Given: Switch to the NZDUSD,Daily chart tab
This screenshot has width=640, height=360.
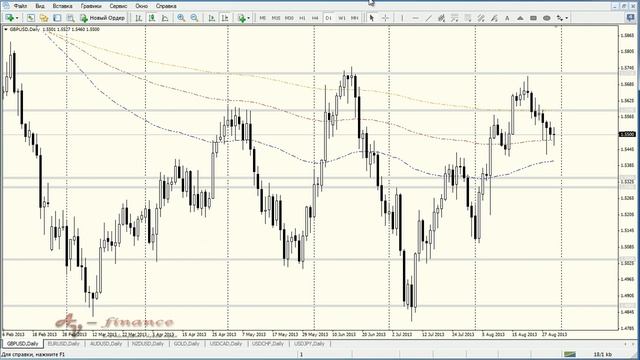Looking at the screenshot, I should click(148, 344).
